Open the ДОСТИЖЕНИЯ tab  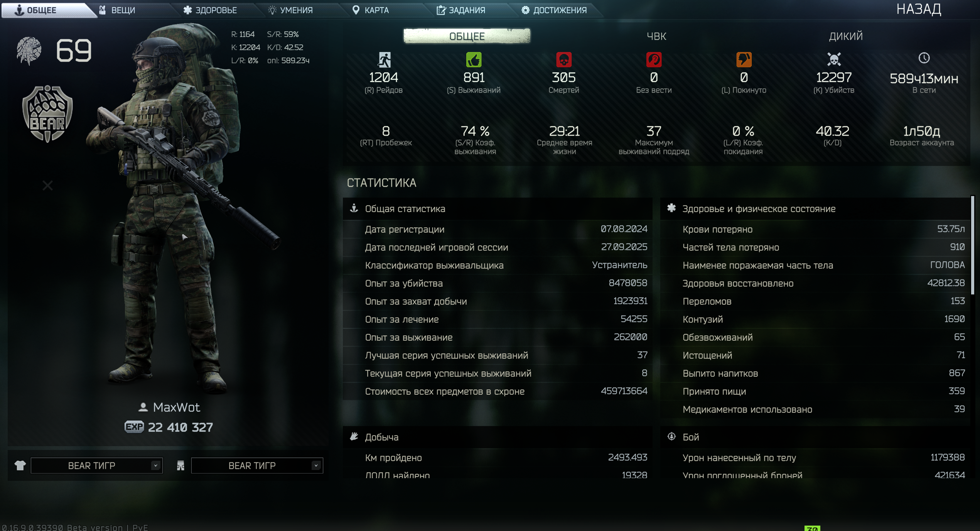click(x=554, y=10)
